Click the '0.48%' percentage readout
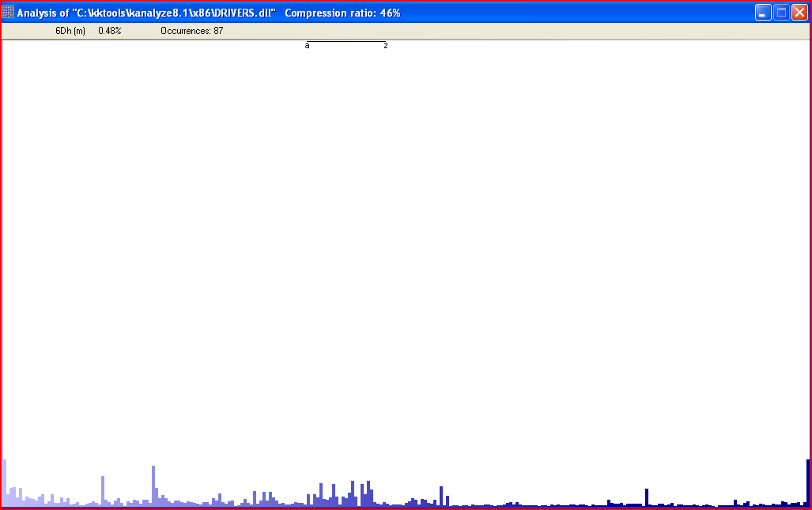 coord(110,31)
